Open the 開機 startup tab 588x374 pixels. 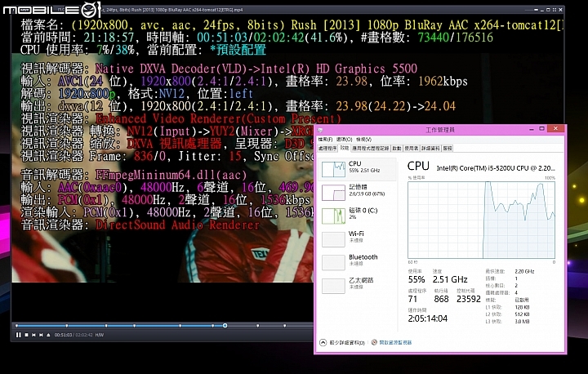(397, 148)
